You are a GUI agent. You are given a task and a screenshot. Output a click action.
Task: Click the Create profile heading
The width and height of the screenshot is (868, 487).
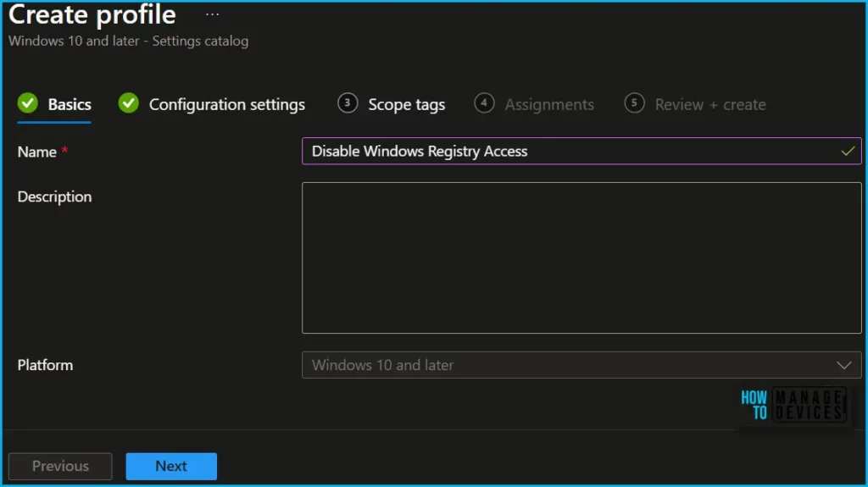(92, 15)
